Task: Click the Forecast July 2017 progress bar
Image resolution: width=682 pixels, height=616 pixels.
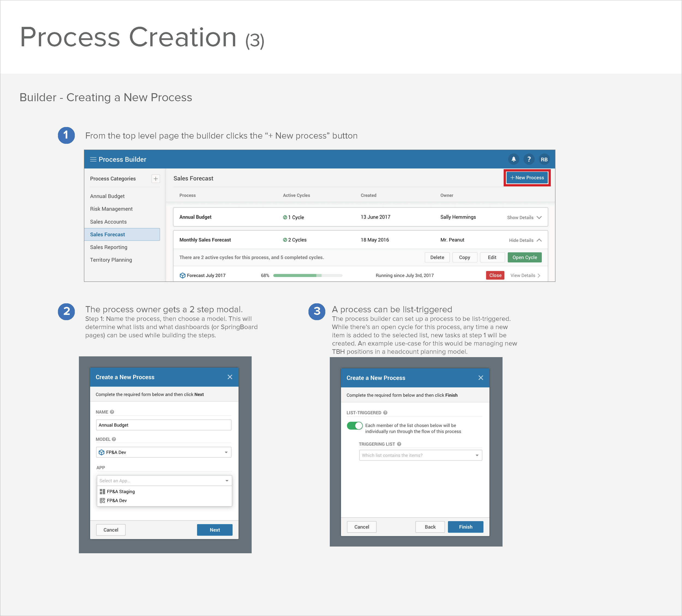Action: click(307, 275)
